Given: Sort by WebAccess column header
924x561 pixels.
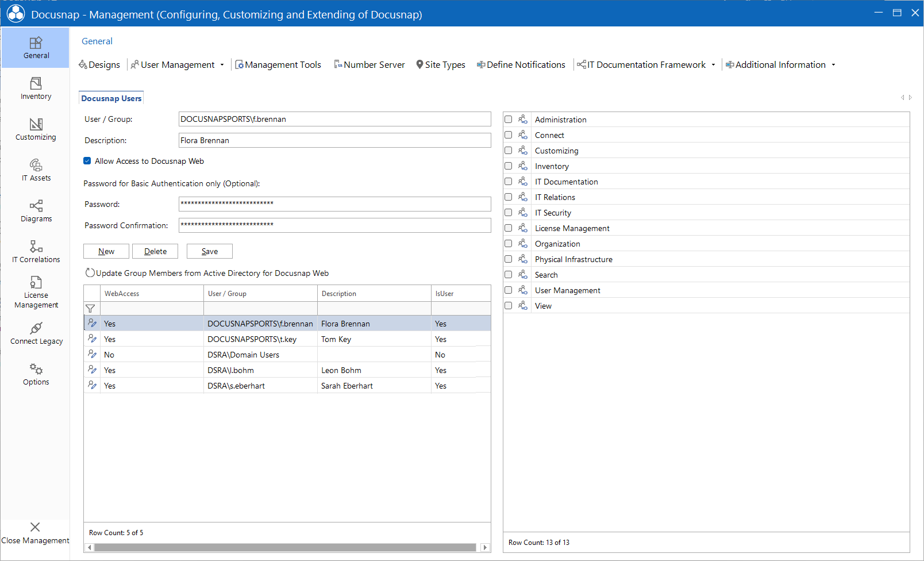Looking at the screenshot, I should [x=152, y=294].
